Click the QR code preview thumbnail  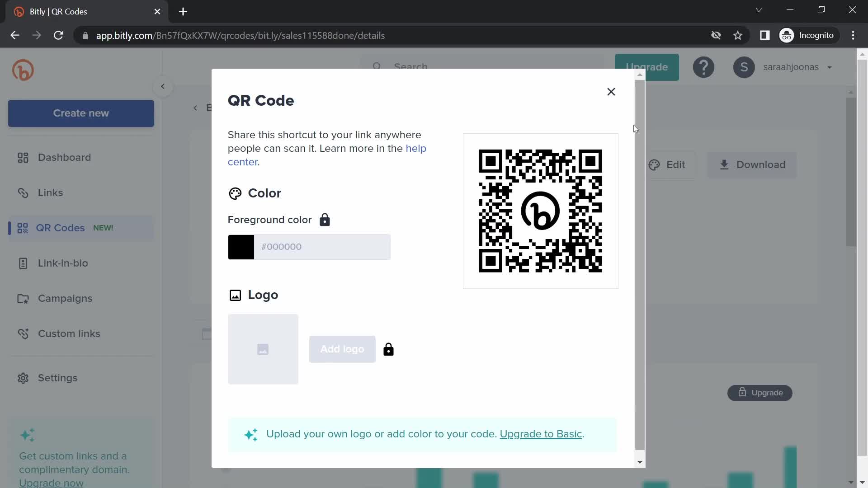tap(541, 211)
